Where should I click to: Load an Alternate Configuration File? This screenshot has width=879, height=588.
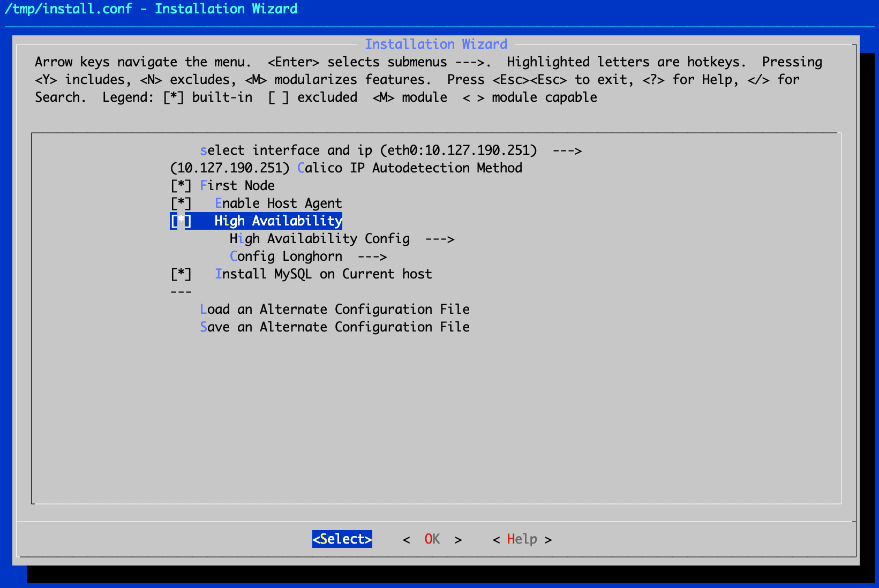(x=335, y=310)
